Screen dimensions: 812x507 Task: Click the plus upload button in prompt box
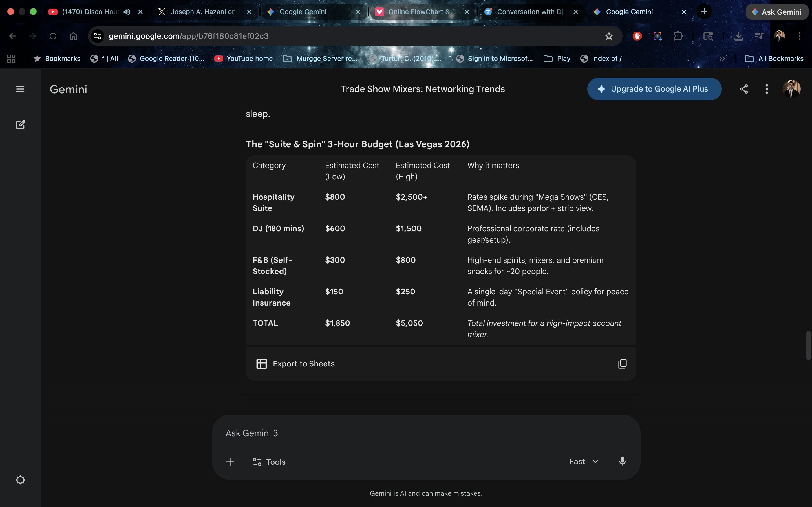[x=230, y=462]
